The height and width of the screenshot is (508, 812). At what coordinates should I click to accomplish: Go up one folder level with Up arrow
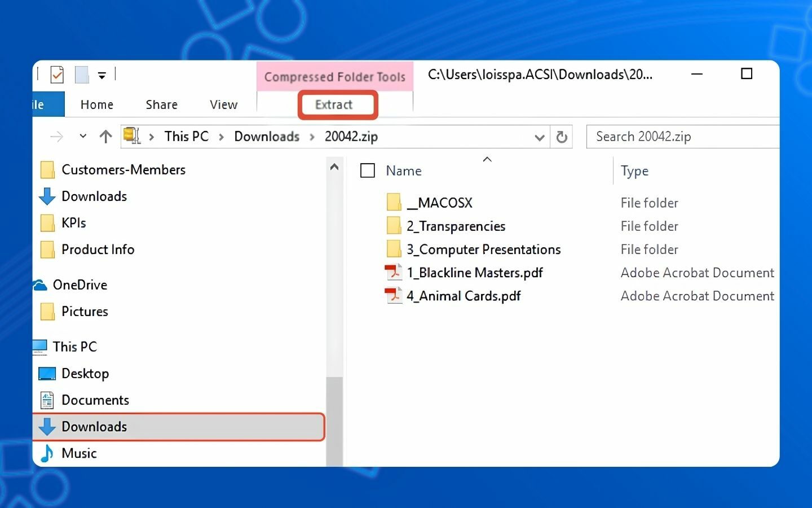(x=105, y=137)
